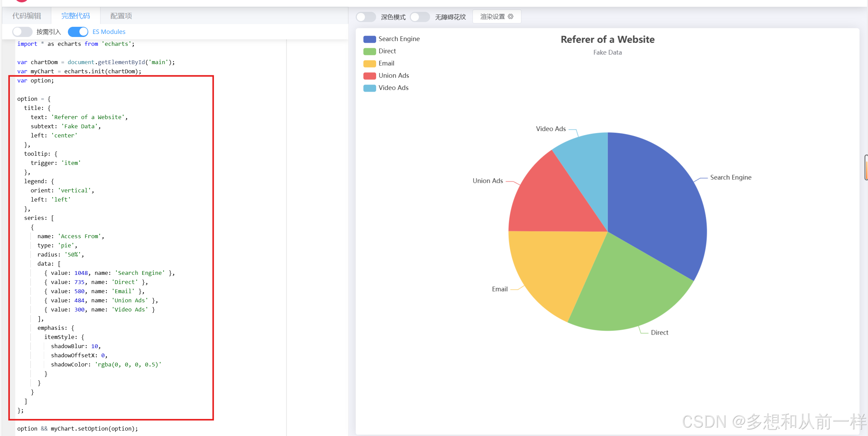Click the Video Ads legend icon
Screen dimensions: 868x436
(369, 88)
